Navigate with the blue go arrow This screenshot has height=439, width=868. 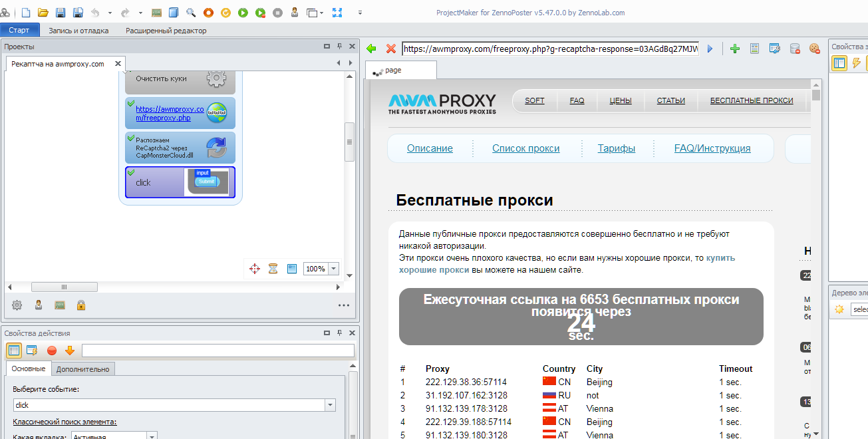pos(710,49)
